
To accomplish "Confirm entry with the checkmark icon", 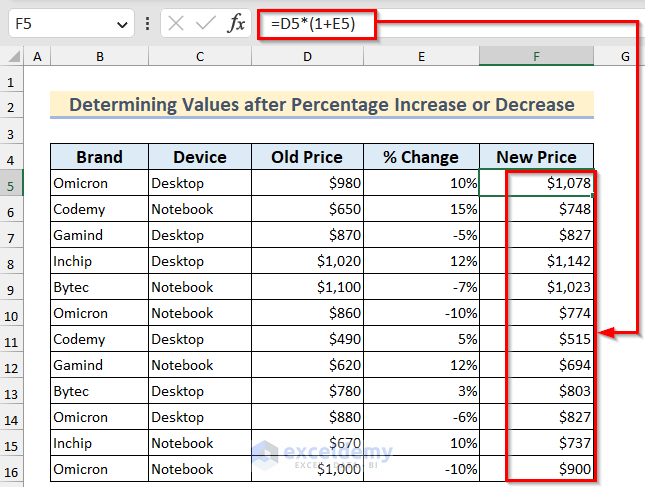I will [206, 23].
